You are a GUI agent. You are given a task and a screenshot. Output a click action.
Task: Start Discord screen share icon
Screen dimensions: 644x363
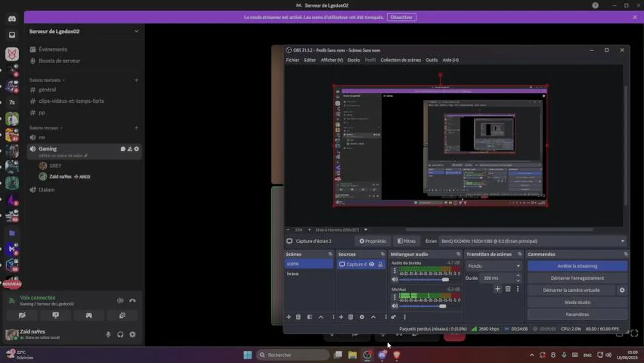point(55,315)
